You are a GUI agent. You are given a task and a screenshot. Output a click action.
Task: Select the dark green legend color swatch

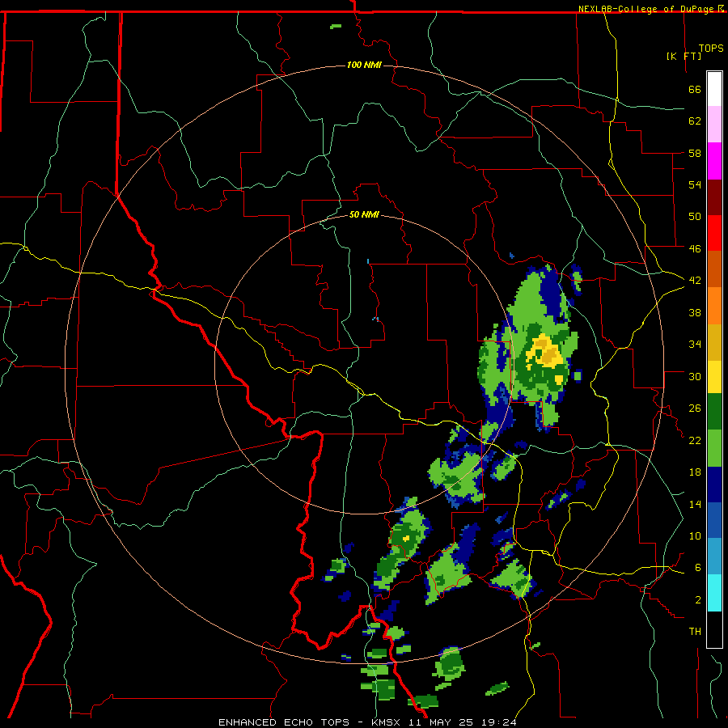714,412
